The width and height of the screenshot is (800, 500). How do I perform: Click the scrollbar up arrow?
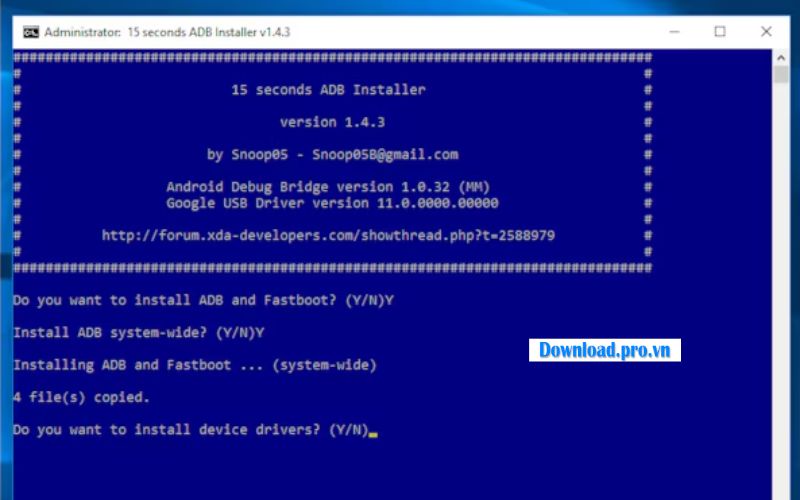tap(781, 58)
